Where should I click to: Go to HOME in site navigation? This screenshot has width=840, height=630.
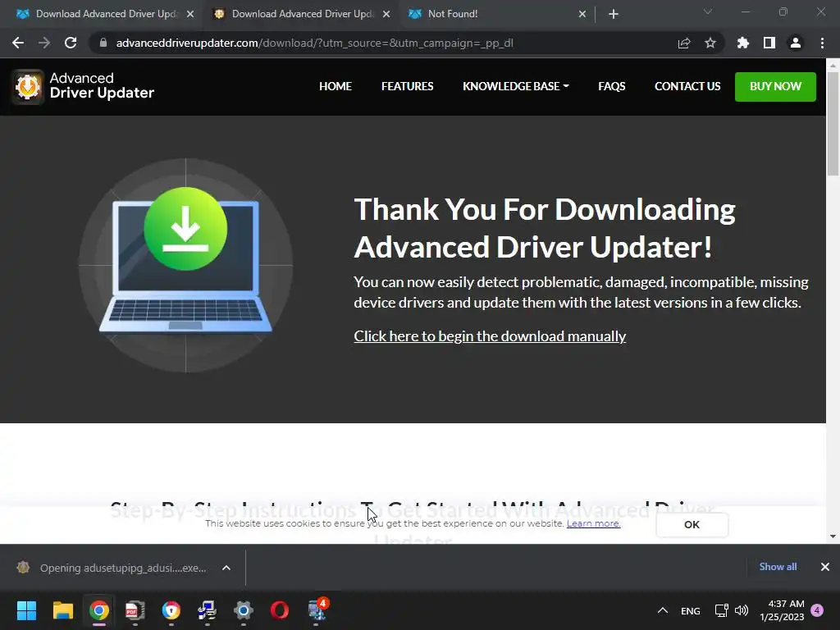coord(336,86)
